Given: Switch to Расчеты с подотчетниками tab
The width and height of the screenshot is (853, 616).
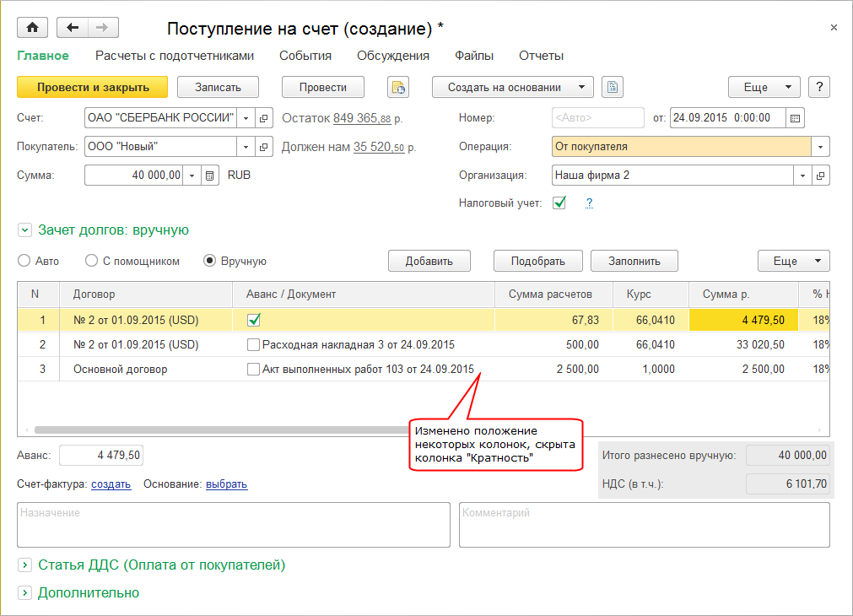Looking at the screenshot, I should (175, 56).
